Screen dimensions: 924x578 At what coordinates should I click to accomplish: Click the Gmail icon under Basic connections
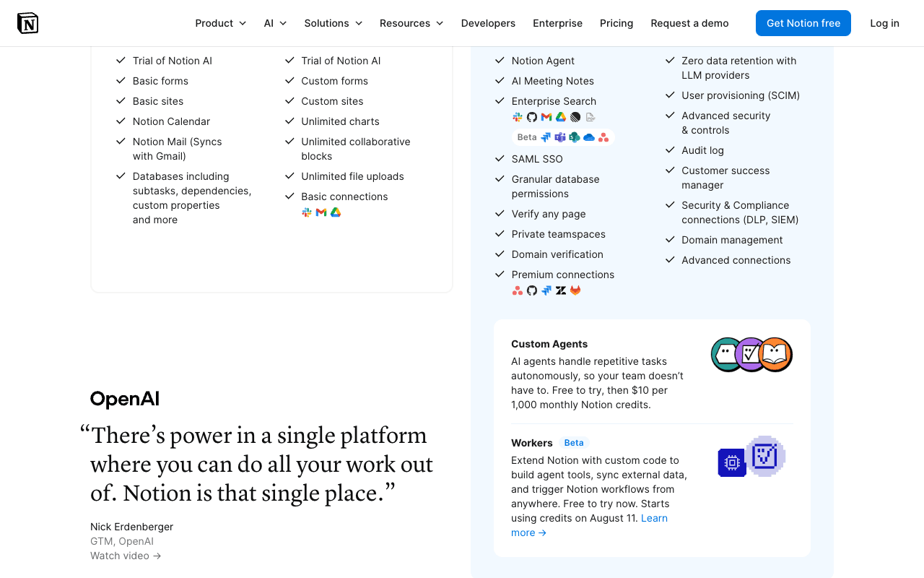pos(321,212)
